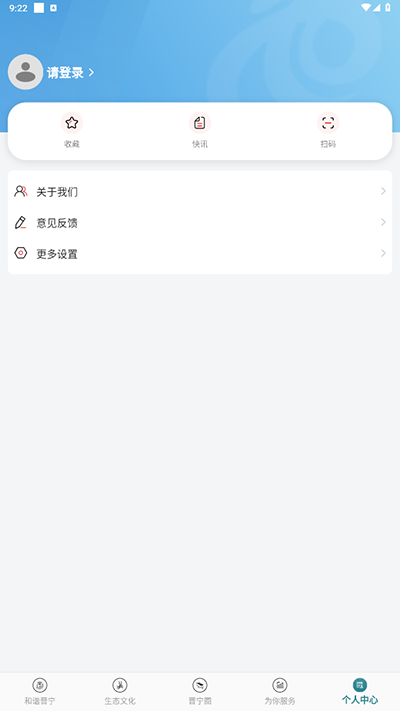Open the 意见反馈 entry
This screenshot has width=400, height=711.
(x=200, y=222)
